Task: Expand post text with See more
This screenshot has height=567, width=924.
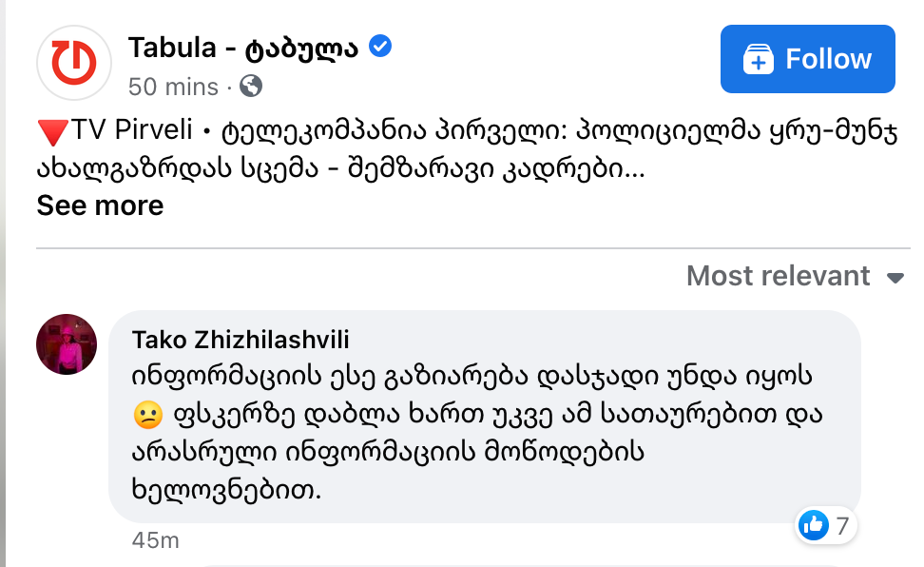Action: pyautogui.click(x=100, y=205)
